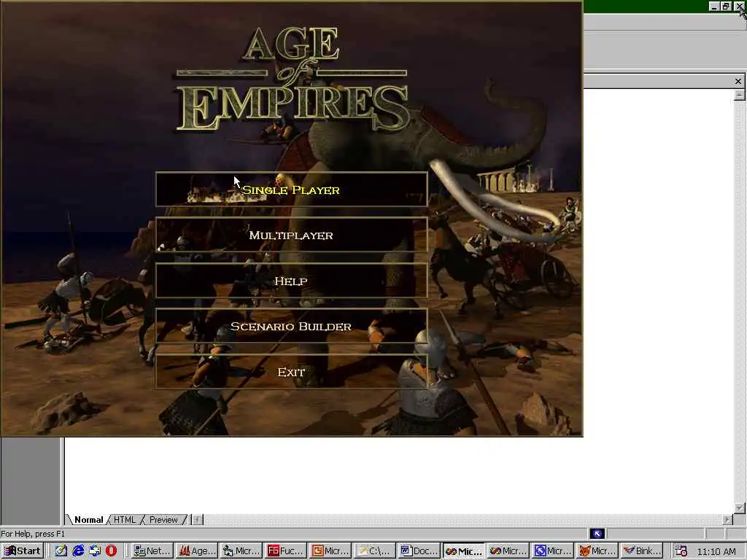This screenshot has height=560, width=747.
Task: Click the system tray scheduler icon
Action: point(681,551)
